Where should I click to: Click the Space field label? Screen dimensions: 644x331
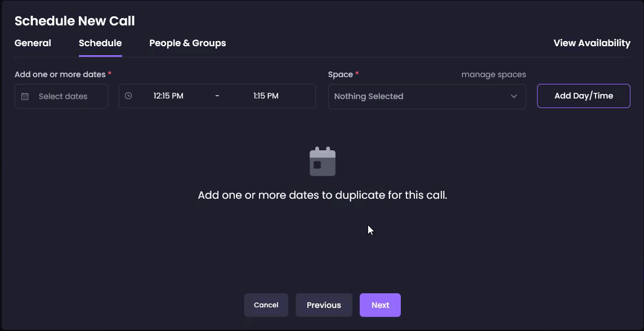(341, 74)
